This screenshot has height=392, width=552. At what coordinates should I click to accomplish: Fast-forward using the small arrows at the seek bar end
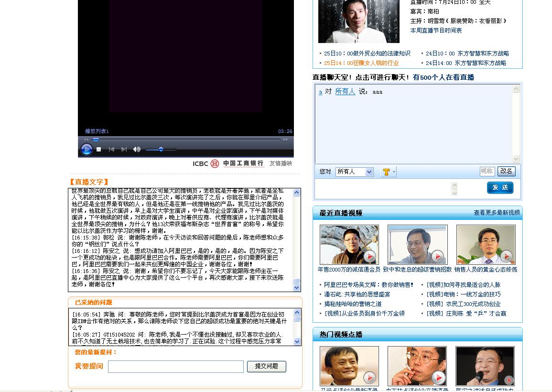pos(285,140)
